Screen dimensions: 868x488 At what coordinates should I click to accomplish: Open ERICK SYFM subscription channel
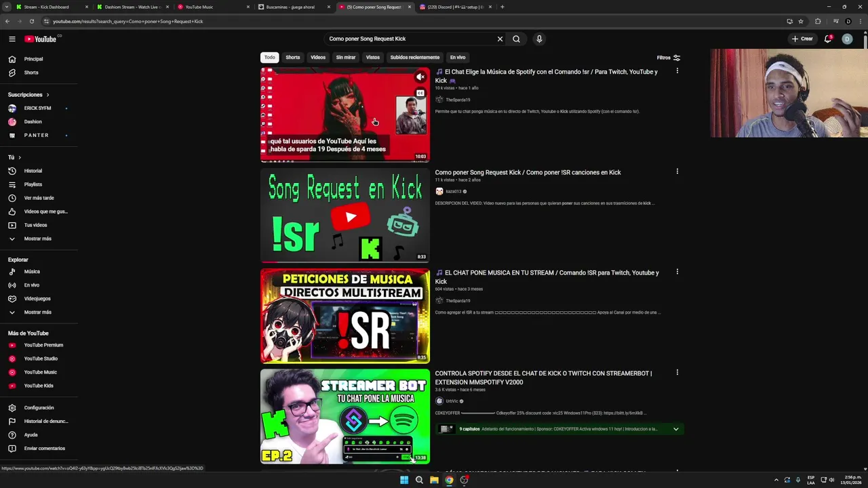click(x=38, y=108)
